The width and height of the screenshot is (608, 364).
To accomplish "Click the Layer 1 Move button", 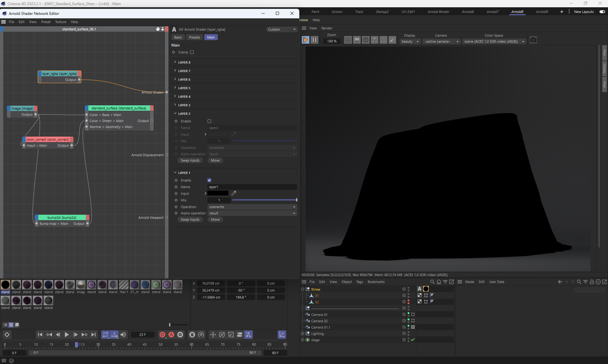I will click(x=215, y=219).
